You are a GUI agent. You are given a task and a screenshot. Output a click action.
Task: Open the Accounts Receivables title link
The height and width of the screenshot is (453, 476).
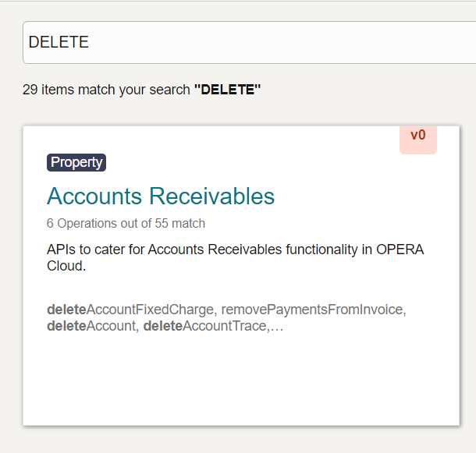161,196
